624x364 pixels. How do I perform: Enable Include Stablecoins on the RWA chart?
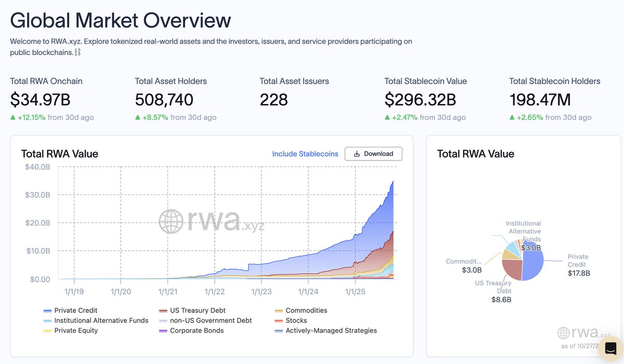pyautogui.click(x=305, y=154)
